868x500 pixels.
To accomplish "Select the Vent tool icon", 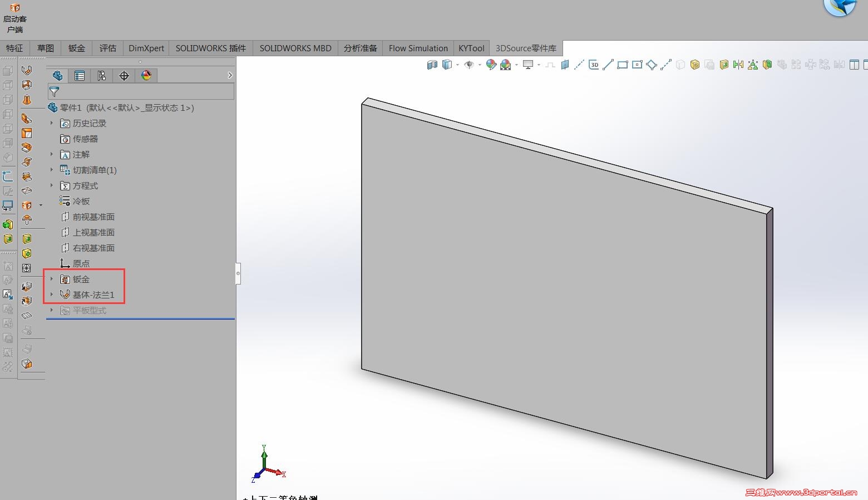I will [x=27, y=268].
